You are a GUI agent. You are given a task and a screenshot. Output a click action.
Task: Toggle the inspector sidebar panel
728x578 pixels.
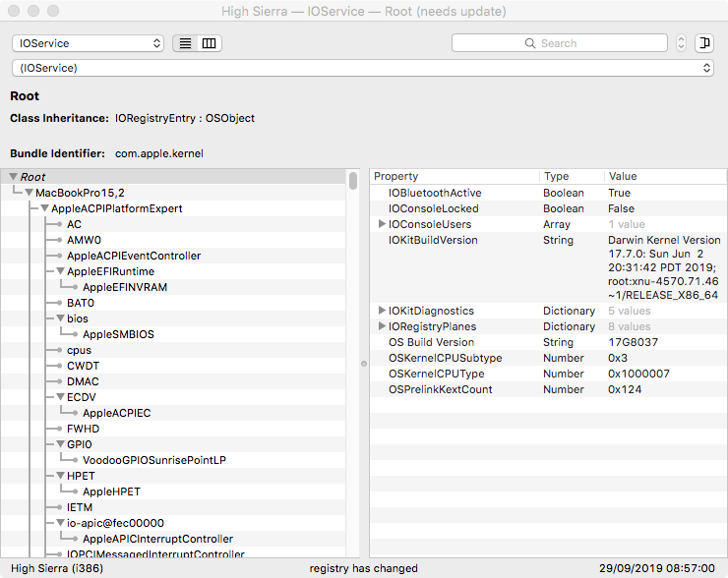pyautogui.click(x=704, y=43)
